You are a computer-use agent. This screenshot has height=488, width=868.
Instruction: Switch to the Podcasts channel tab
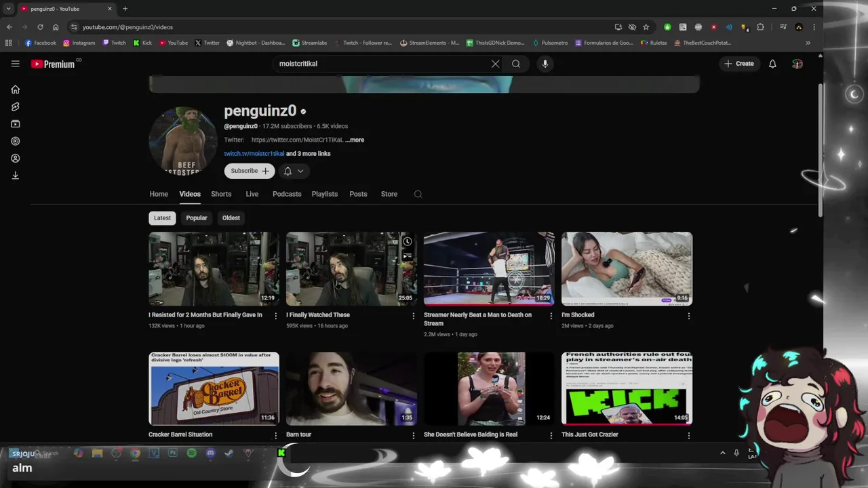point(287,194)
